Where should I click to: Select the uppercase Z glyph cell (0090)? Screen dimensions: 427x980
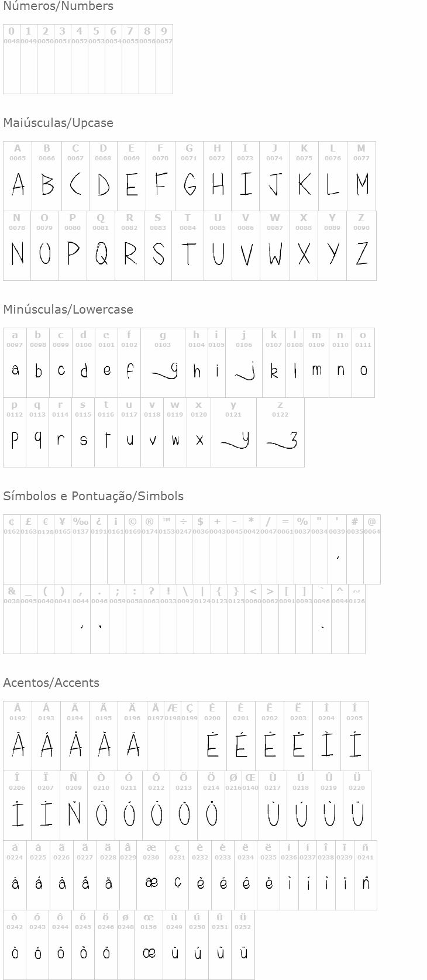(x=361, y=246)
